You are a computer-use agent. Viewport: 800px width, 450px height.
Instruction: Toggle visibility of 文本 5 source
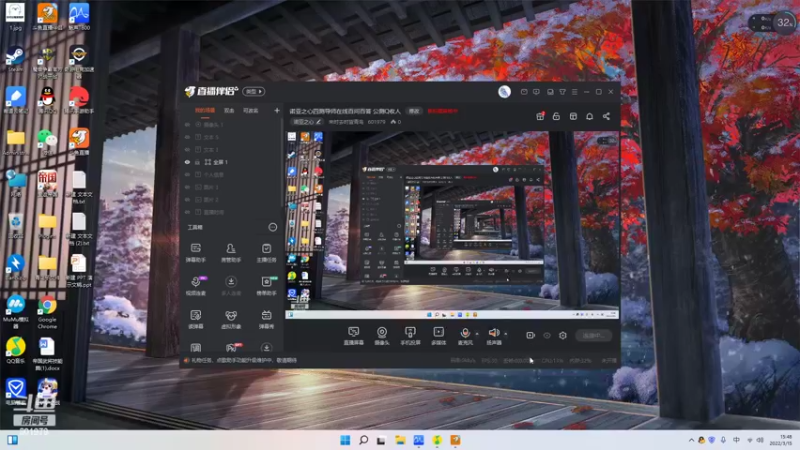coord(187,137)
